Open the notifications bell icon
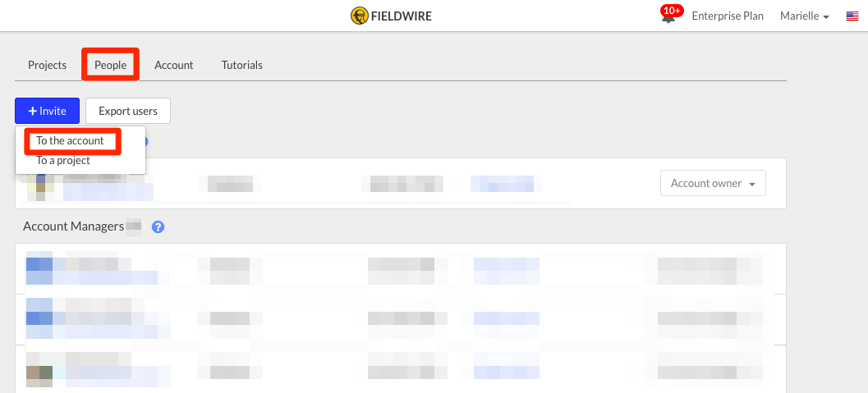The height and width of the screenshot is (393, 868). [668, 18]
